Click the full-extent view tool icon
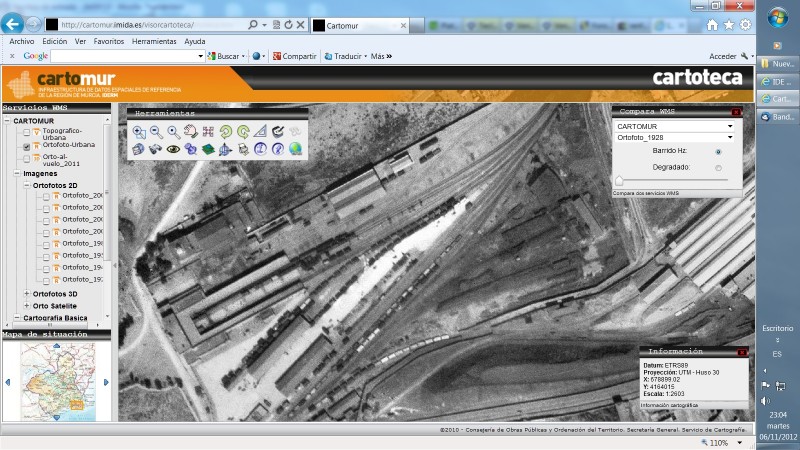 [x=208, y=132]
